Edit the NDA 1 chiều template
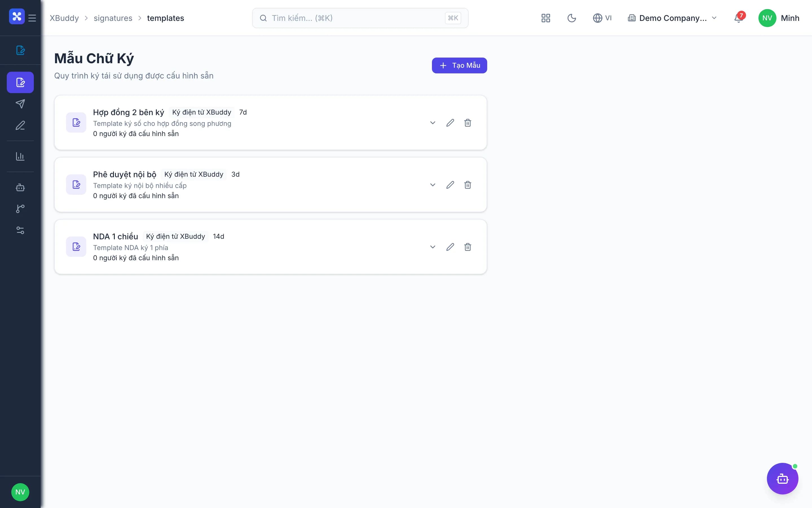 click(x=450, y=247)
